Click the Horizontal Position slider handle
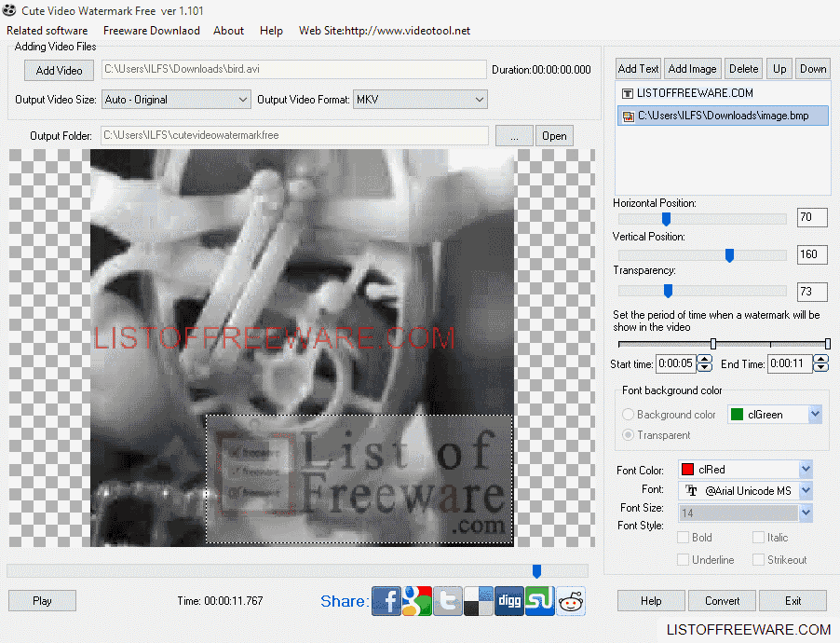Viewport: 840px width, 643px height. 667,219
